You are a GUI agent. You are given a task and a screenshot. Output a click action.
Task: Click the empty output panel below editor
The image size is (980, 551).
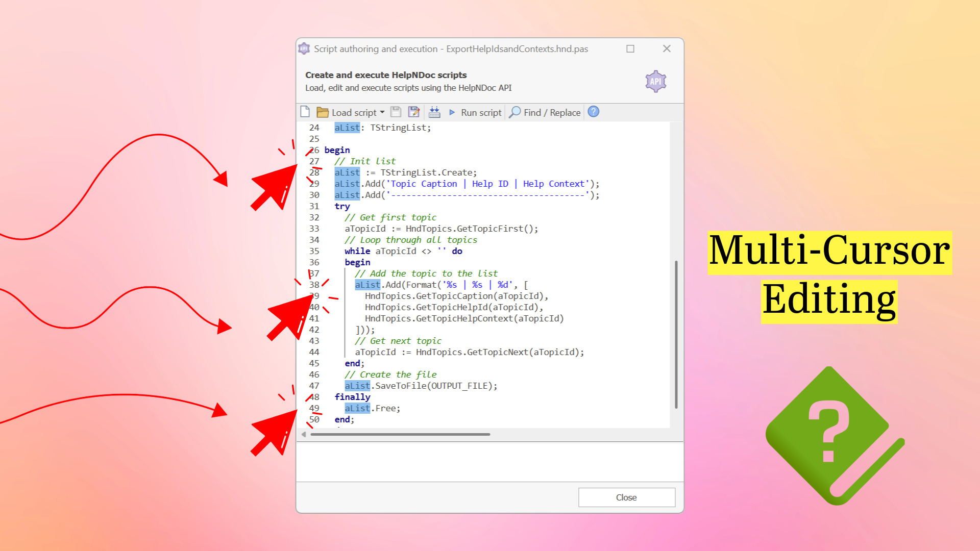coord(490,462)
